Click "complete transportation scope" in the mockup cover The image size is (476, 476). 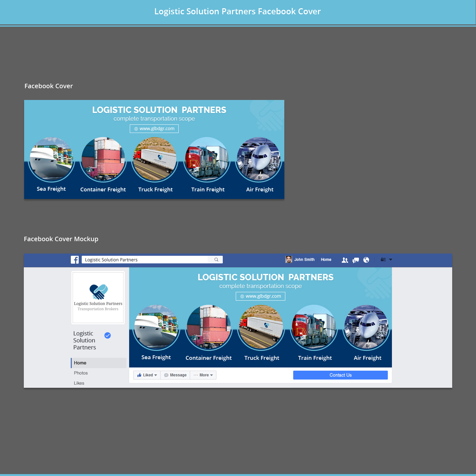click(x=261, y=286)
